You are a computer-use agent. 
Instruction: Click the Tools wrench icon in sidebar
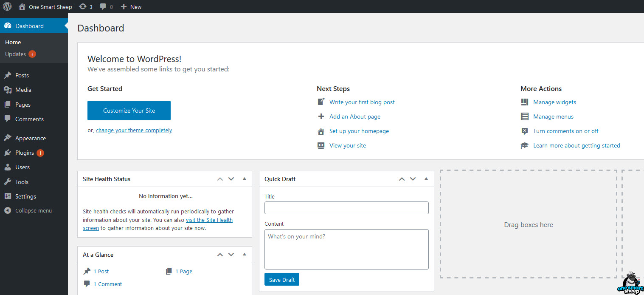click(8, 182)
